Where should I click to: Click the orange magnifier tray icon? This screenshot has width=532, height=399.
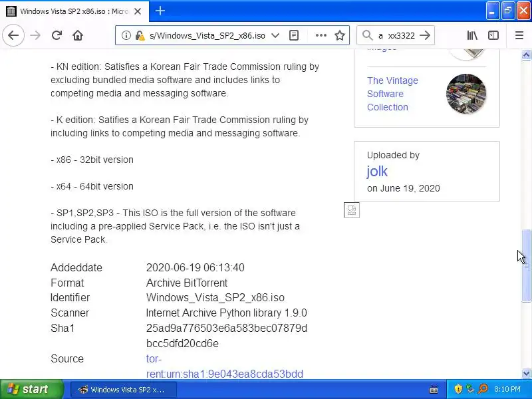[483, 389]
